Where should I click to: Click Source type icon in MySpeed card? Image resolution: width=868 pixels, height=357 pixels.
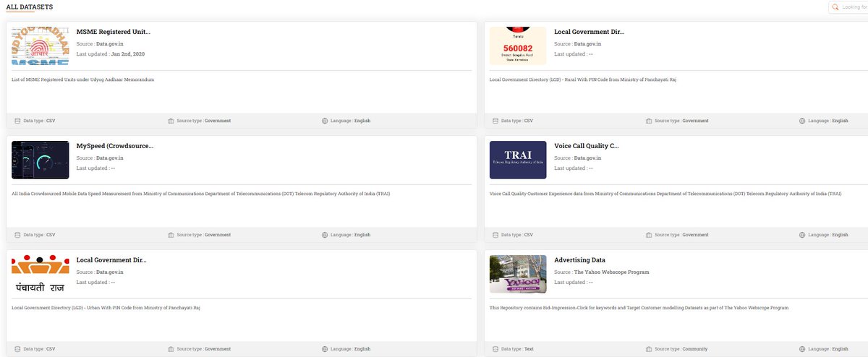coord(171,235)
